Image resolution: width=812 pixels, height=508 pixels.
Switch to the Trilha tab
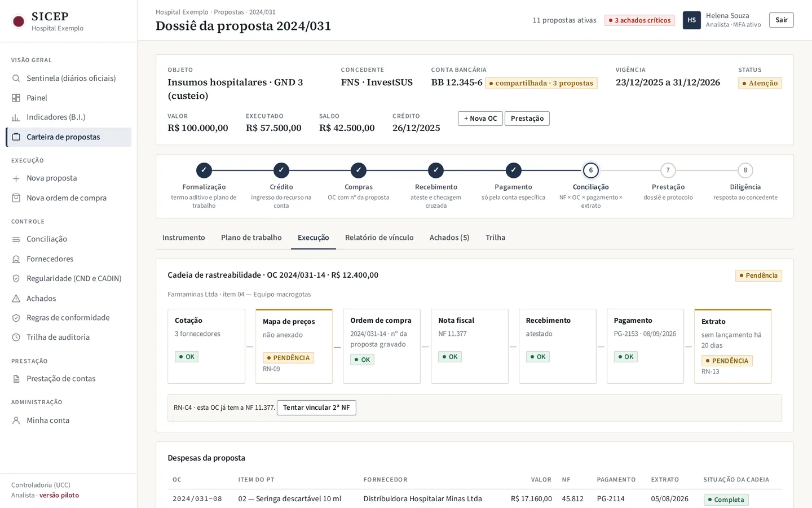tap(496, 238)
